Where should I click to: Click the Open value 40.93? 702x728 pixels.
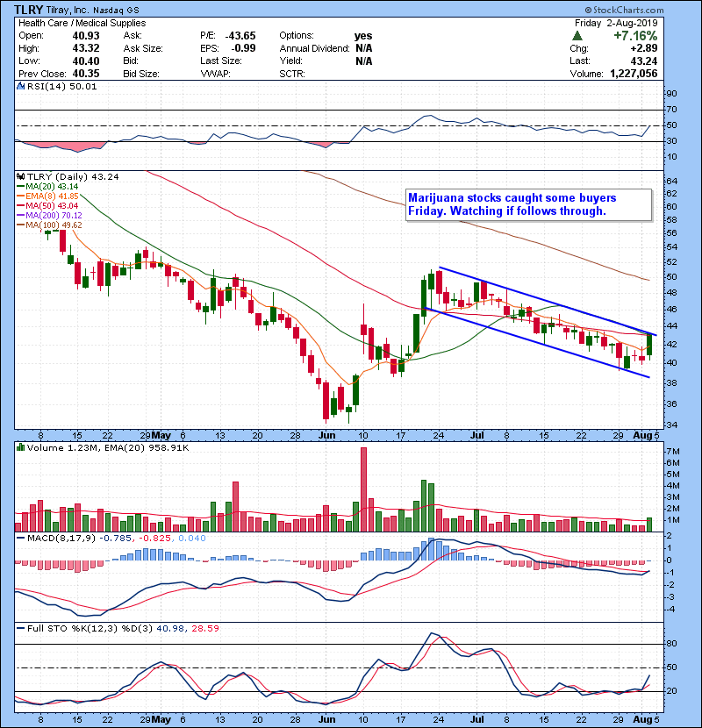(86, 36)
